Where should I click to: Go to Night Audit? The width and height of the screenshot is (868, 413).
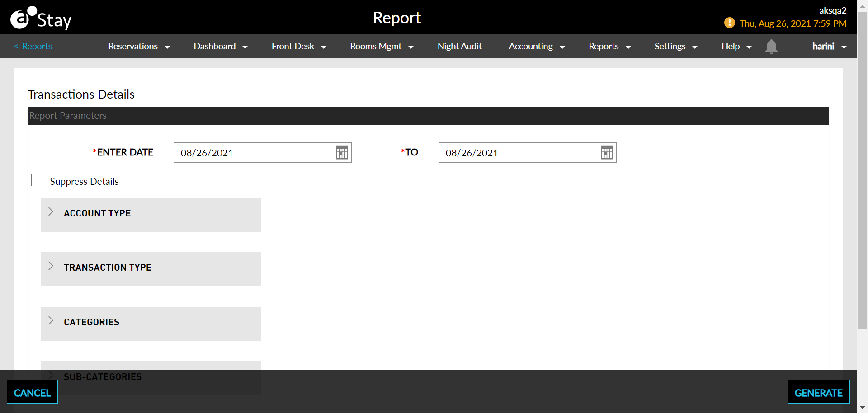point(459,47)
